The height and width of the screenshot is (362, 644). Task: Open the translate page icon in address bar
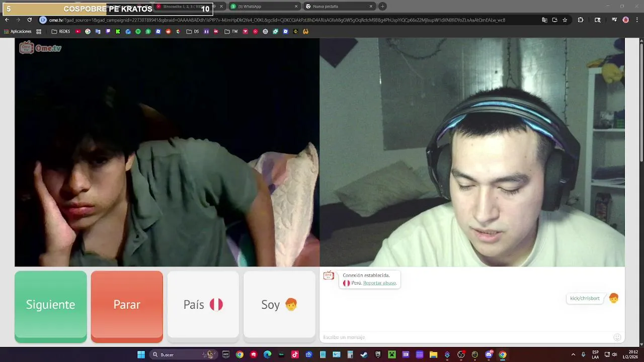tap(544, 20)
